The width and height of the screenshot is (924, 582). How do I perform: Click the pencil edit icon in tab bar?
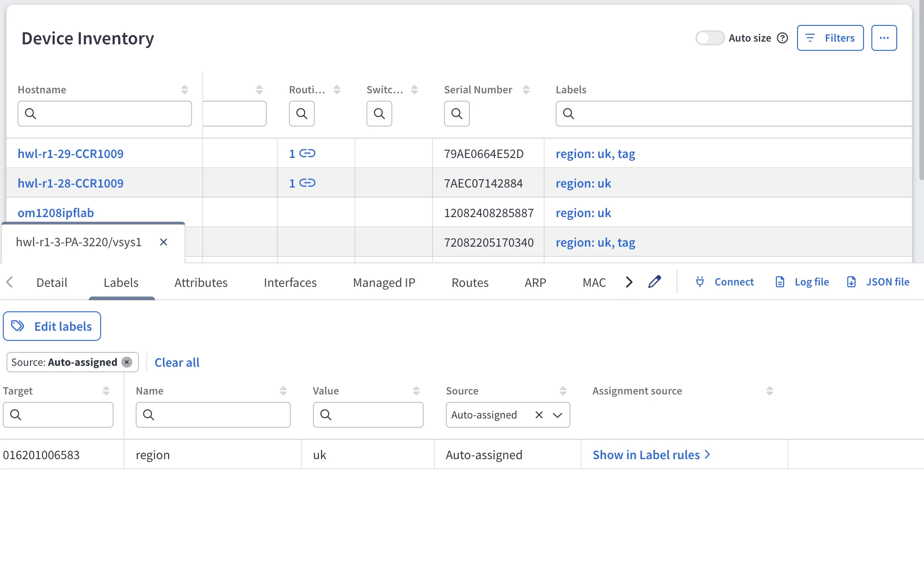(x=654, y=282)
